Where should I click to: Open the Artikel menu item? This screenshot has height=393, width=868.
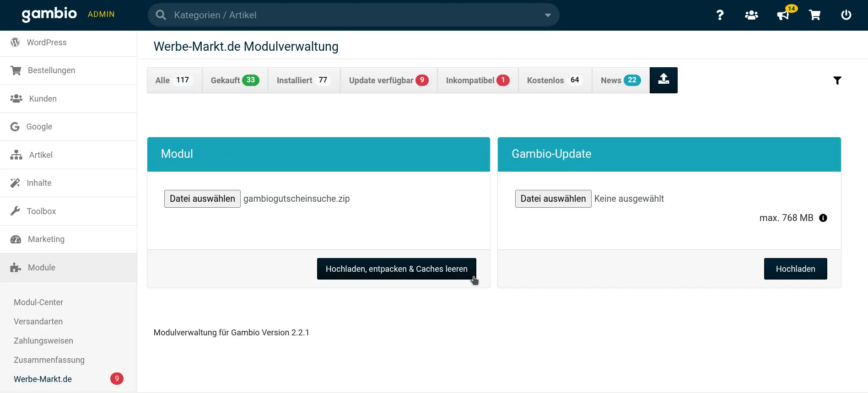[x=69, y=155]
